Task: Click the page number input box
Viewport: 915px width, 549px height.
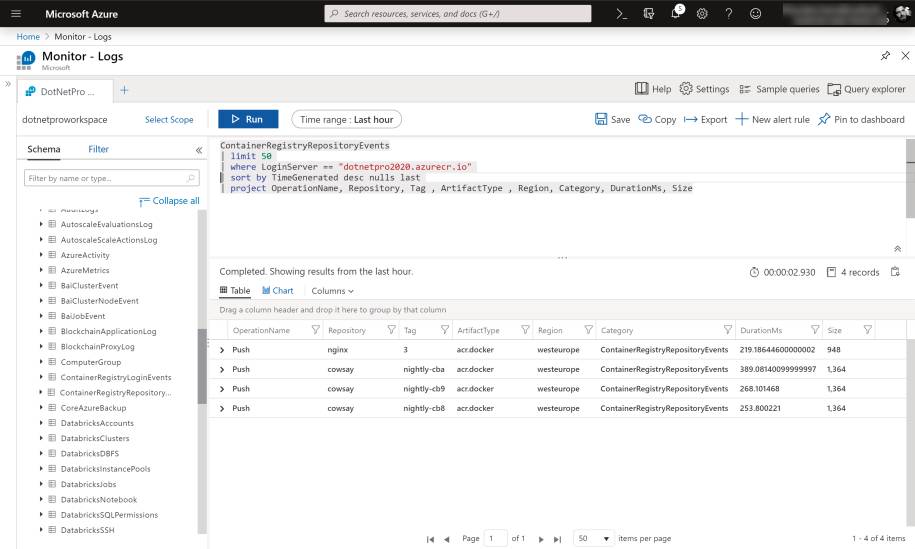Action: tap(495, 538)
